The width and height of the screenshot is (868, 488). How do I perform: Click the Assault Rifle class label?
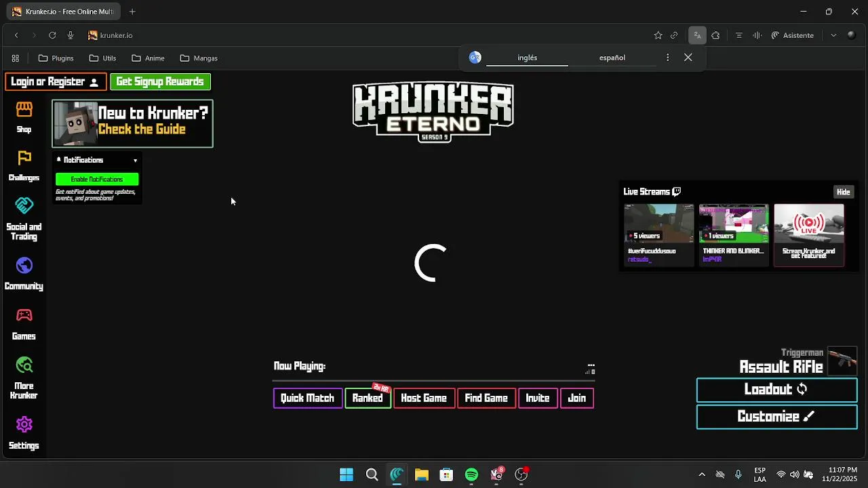pyautogui.click(x=781, y=367)
